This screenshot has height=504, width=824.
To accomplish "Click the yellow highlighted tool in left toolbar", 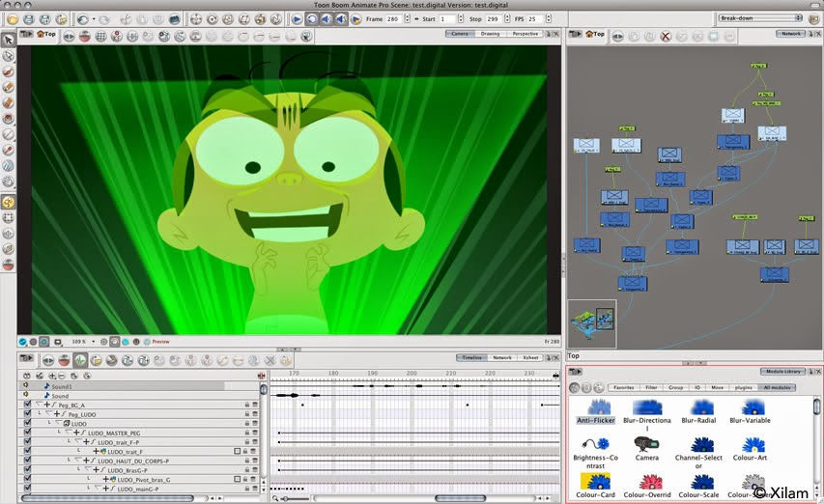I will point(9,202).
